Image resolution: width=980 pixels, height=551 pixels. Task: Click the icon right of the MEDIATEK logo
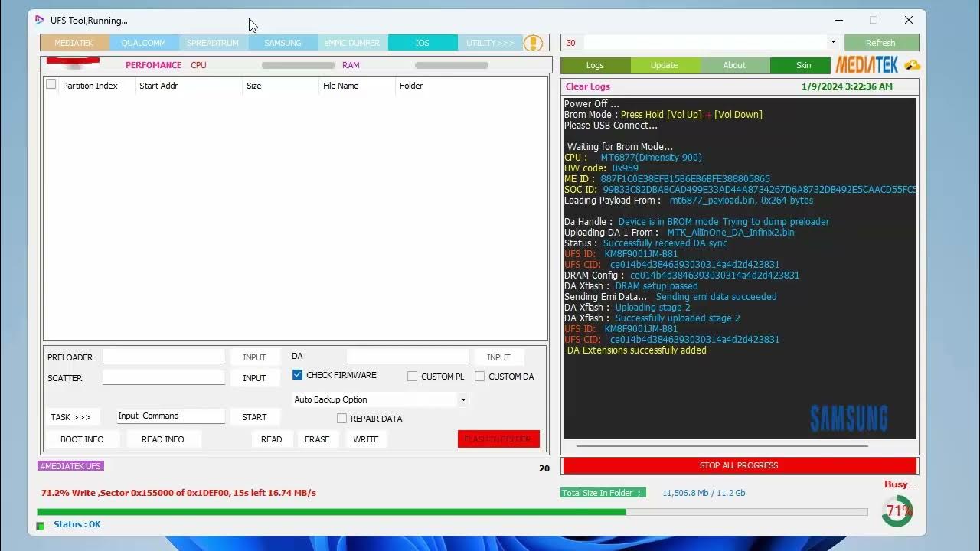912,65
